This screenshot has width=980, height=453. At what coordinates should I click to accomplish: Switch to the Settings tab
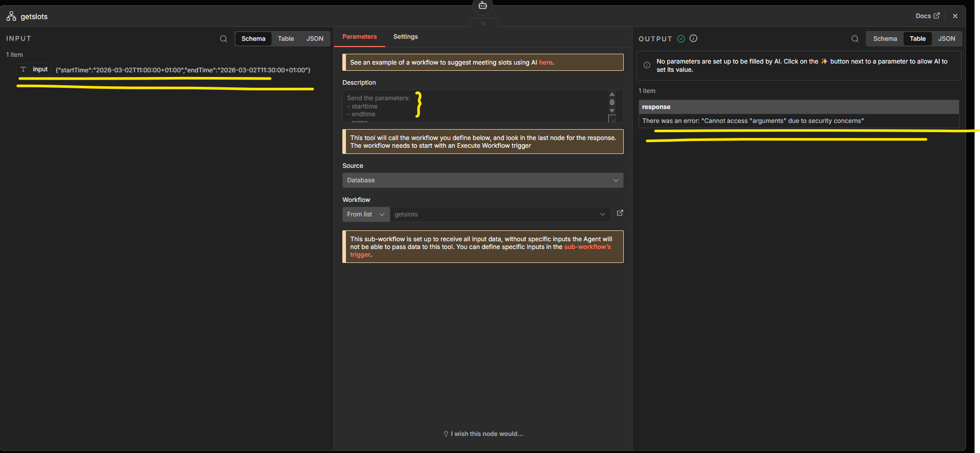tap(405, 37)
